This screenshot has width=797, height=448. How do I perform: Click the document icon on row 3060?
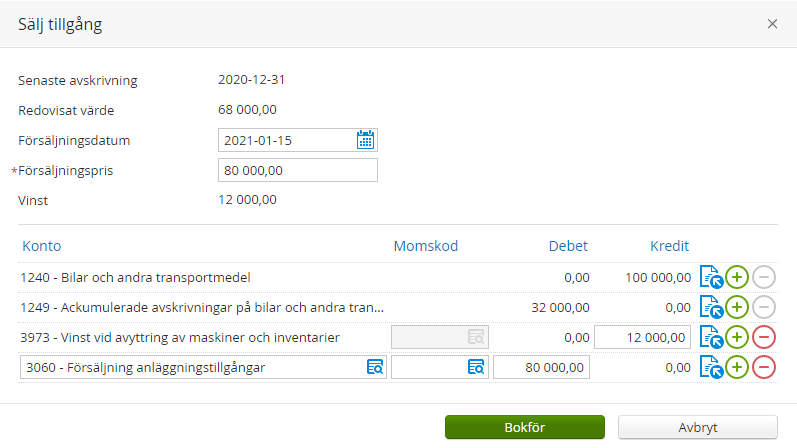coord(710,368)
